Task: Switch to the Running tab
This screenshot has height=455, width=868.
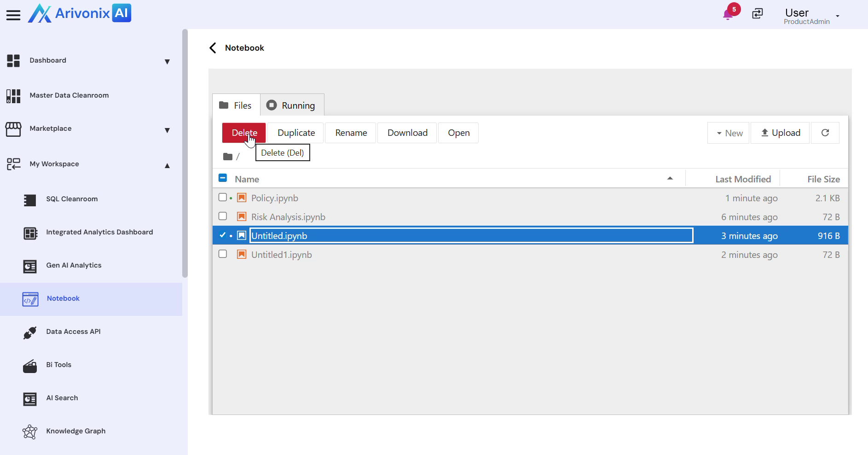Action: click(x=292, y=105)
